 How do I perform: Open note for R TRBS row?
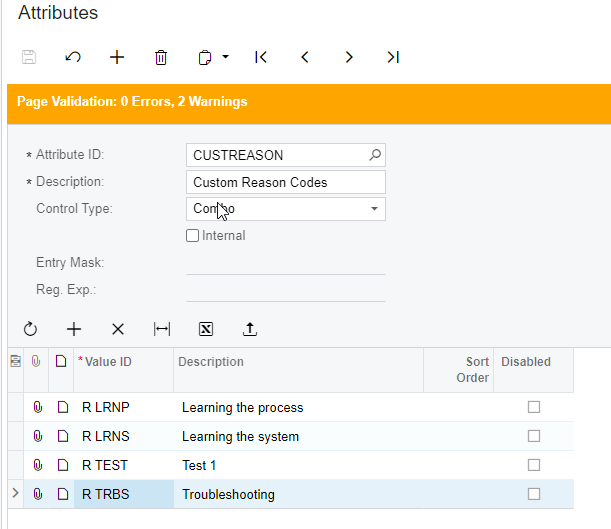tap(63, 494)
